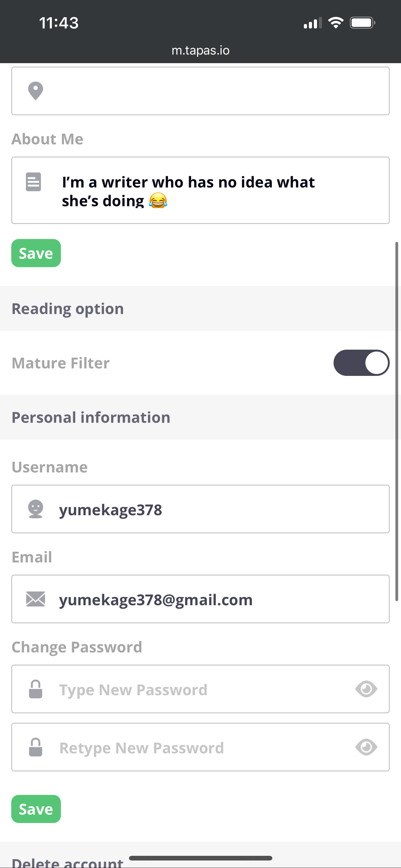Viewport: 401px width, 868px height.
Task: Click the email address field
Action: coord(215,600)
